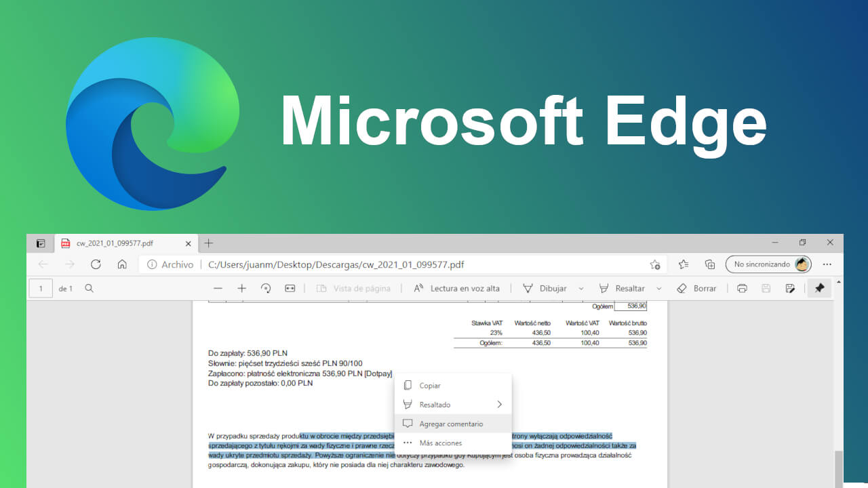This screenshot has width=868, height=488.
Task: Click the 'Słownie: pięćset trzydzieści sześć' line
Action: pos(285,363)
